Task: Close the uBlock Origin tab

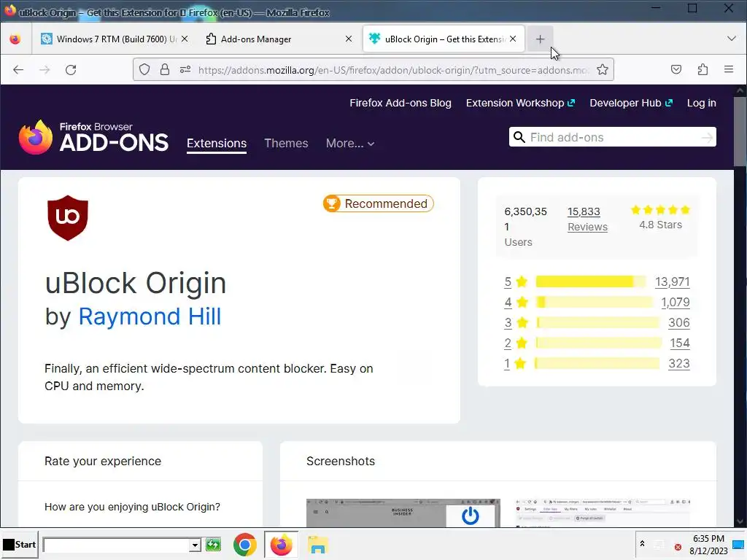Action: click(x=513, y=39)
